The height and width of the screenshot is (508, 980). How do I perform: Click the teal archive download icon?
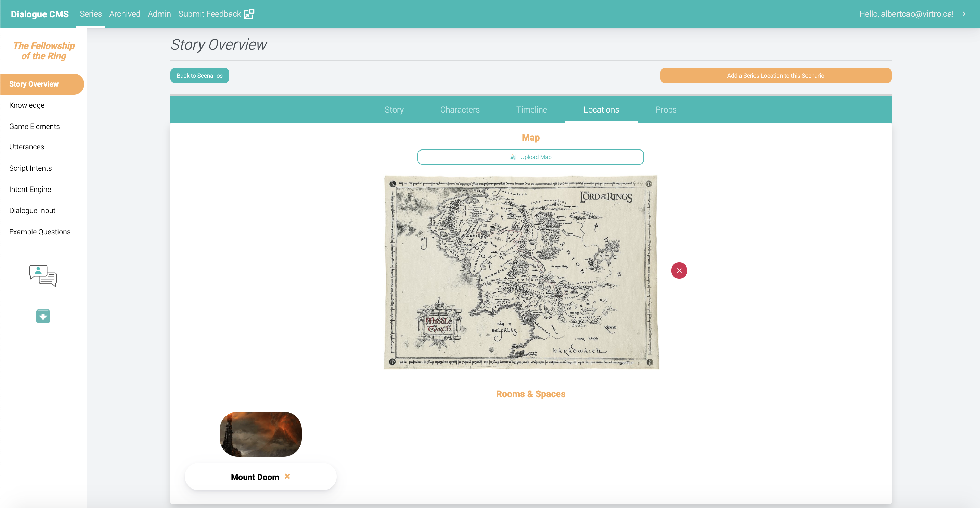click(x=43, y=316)
